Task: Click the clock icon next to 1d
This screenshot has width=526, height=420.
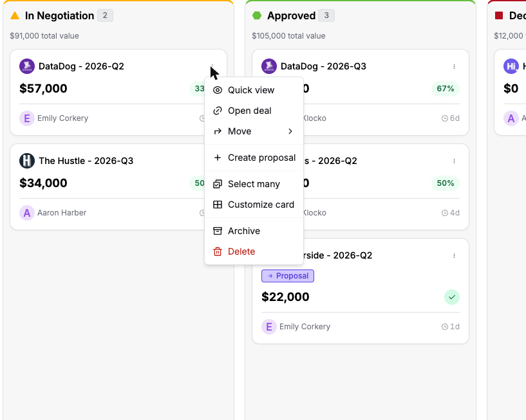Action: coord(444,327)
